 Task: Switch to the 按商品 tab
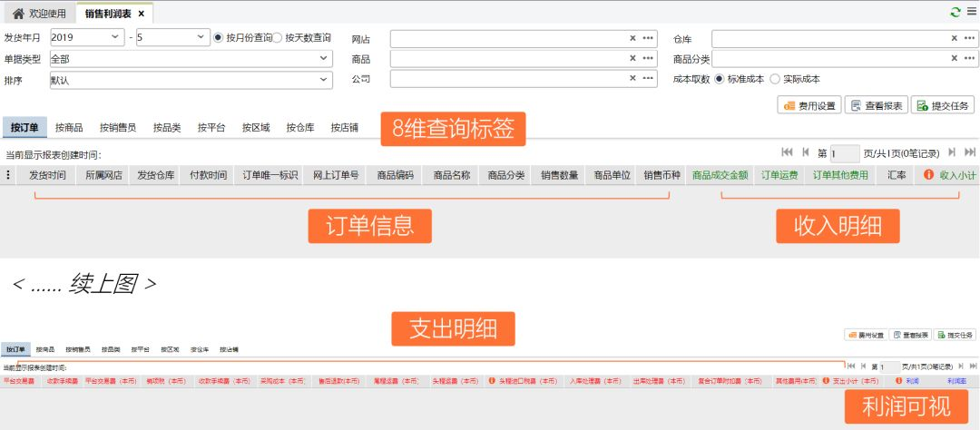(x=69, y=128)
